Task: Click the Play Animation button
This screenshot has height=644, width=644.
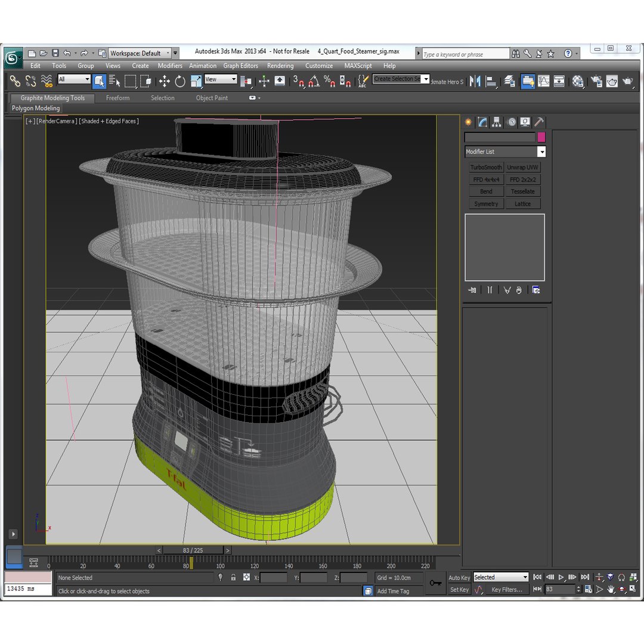Action: [561, 577]
